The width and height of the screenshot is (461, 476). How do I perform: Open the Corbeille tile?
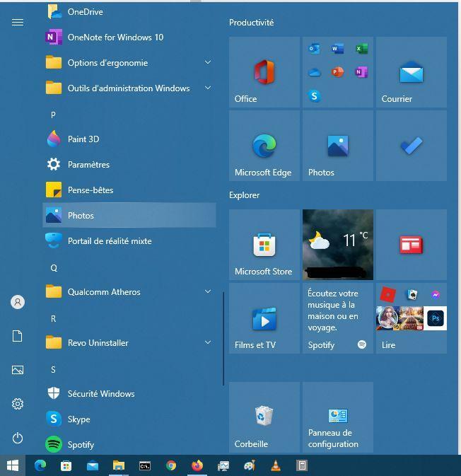pos(264,417)
